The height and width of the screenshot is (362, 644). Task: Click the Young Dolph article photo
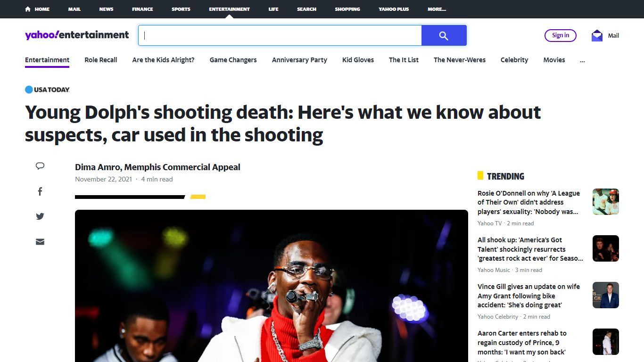pyautogui.click(x=272, y=286)
